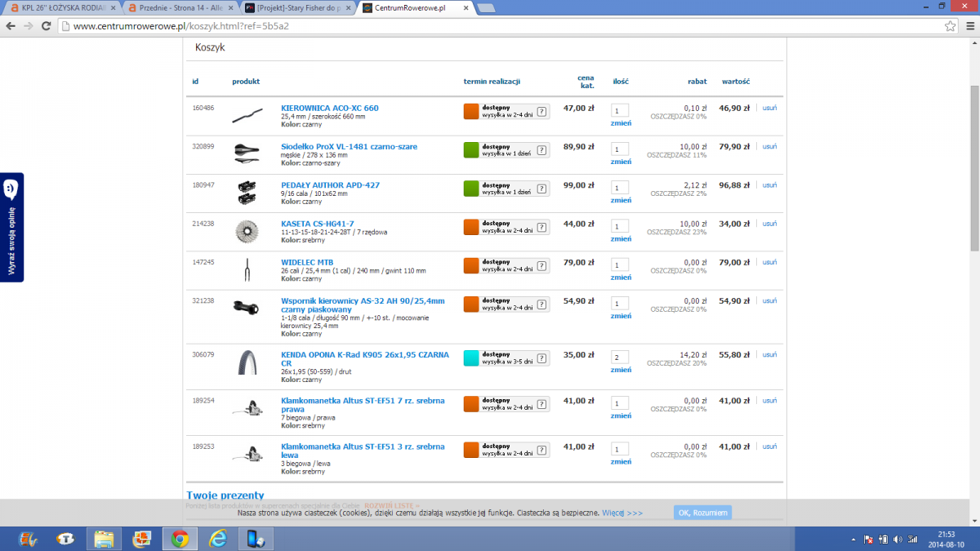Open PEDAŁY AUTHOR APD-427 product link
Screen dimensions: 980x551
pyautogui.click(x=330, y=185)
